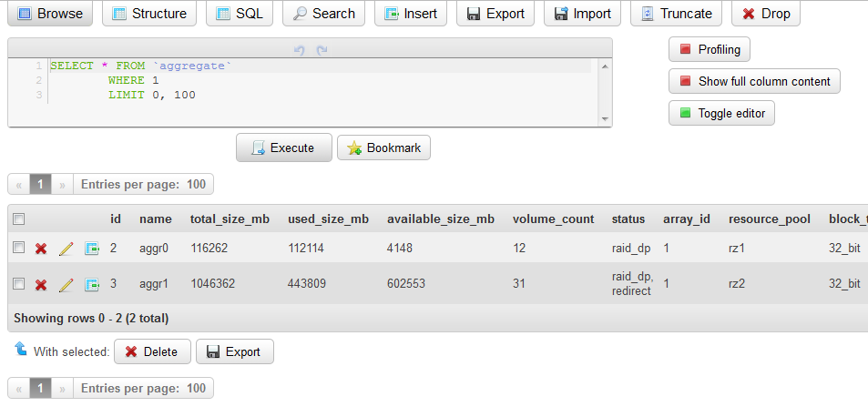Check the select-all checkbox in header

click(19, 219)
